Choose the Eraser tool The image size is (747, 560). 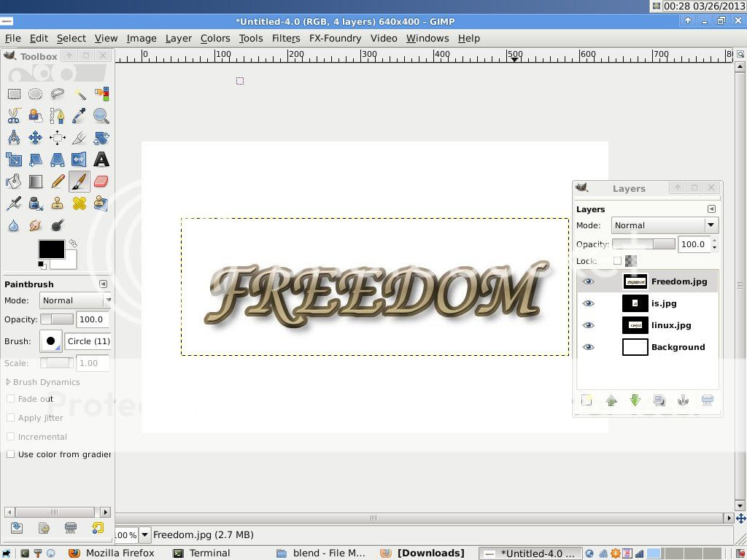(101, 182)
